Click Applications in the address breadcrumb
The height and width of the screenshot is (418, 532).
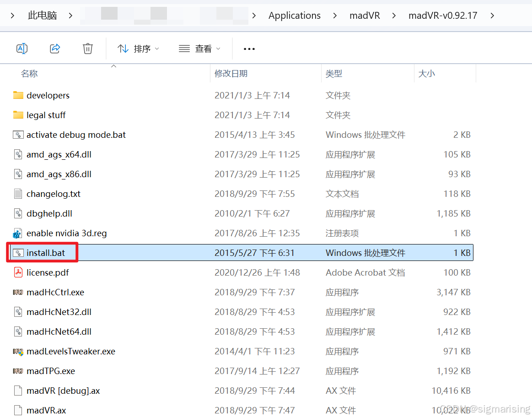294,15
